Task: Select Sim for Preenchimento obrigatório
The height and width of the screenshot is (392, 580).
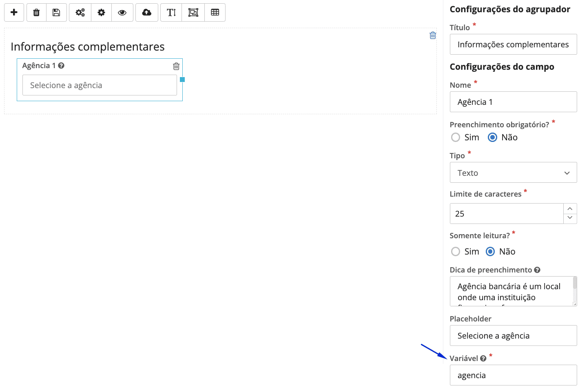Action: tap(456, 137)
